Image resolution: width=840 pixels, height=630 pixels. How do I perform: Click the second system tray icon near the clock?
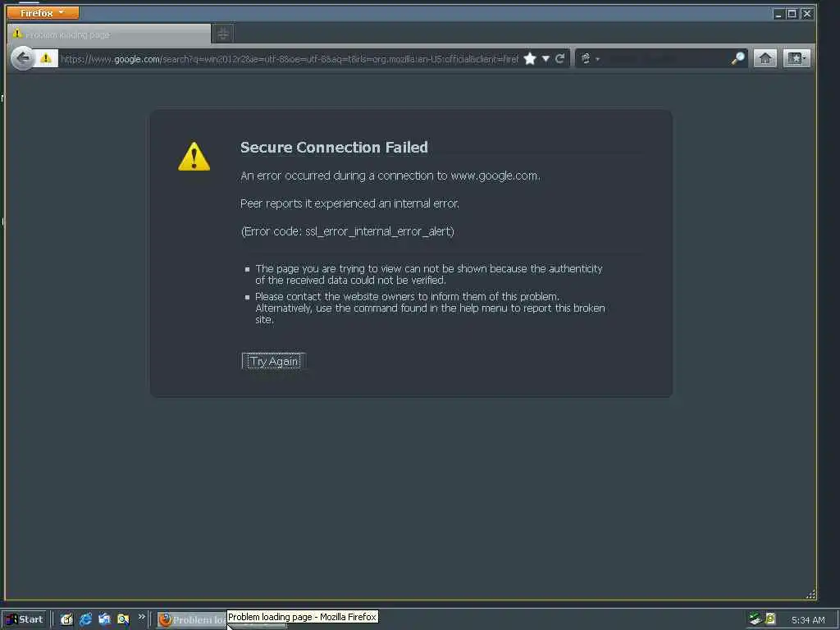[770, 619]
